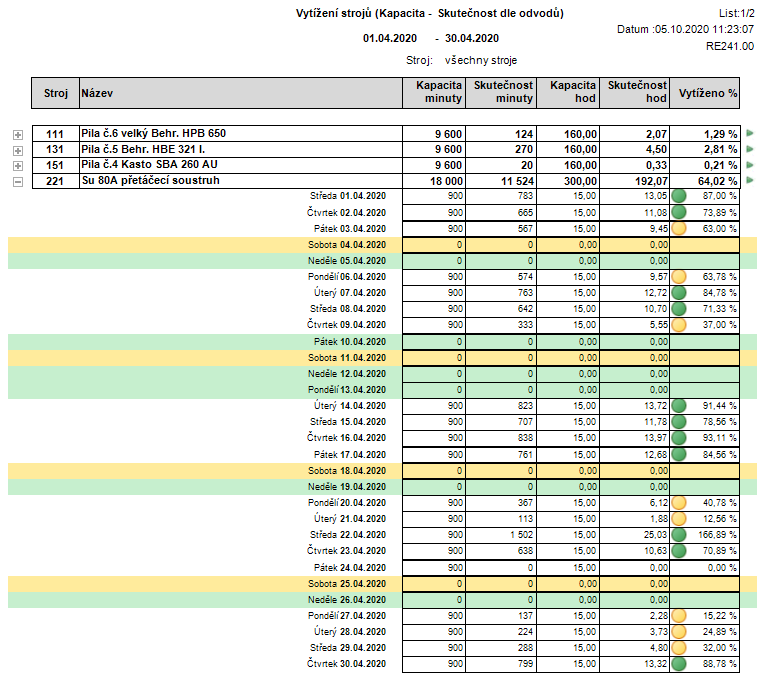Expand machine 151 Pila č.4 Kasto row
This screenshot has width=757, height=673.
click(17, 166)
